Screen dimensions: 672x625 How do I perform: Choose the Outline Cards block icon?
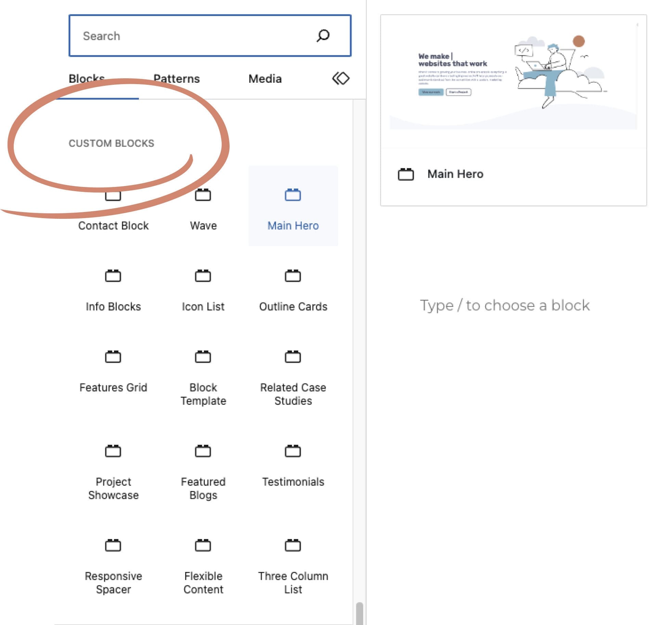point(293,276)
